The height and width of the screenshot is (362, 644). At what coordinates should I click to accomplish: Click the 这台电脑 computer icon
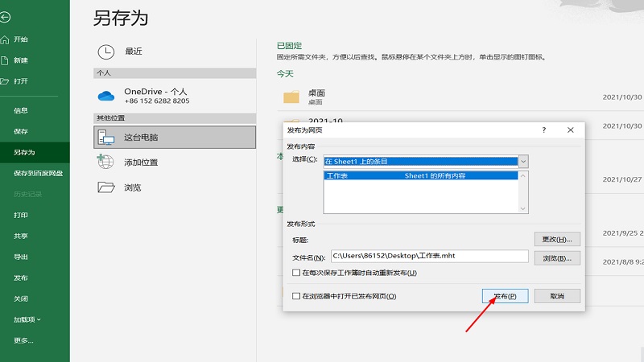[x=106, y=138]
